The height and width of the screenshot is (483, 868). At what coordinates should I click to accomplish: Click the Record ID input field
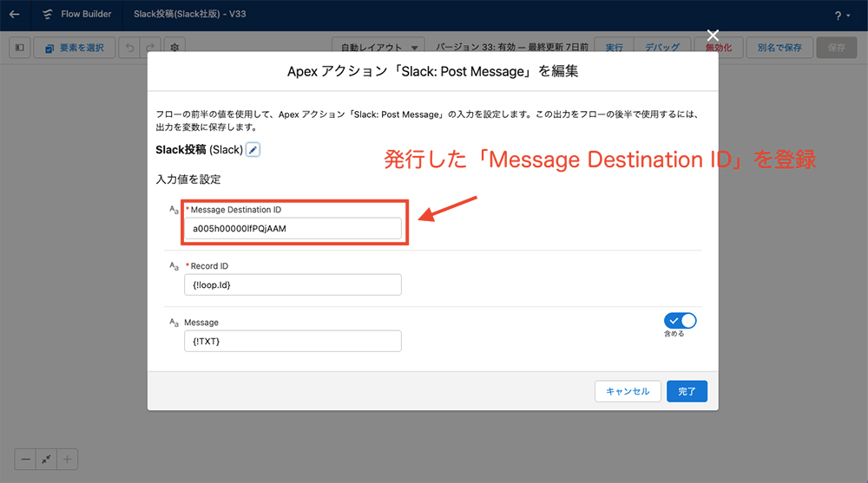(x=293, y=285)
